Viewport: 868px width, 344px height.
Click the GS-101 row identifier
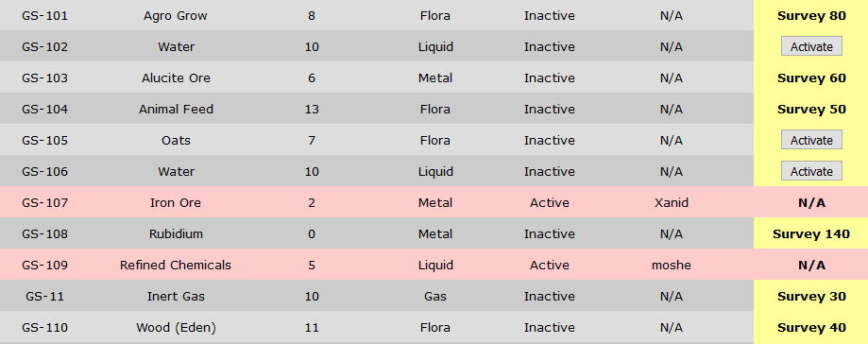(44, 15)
